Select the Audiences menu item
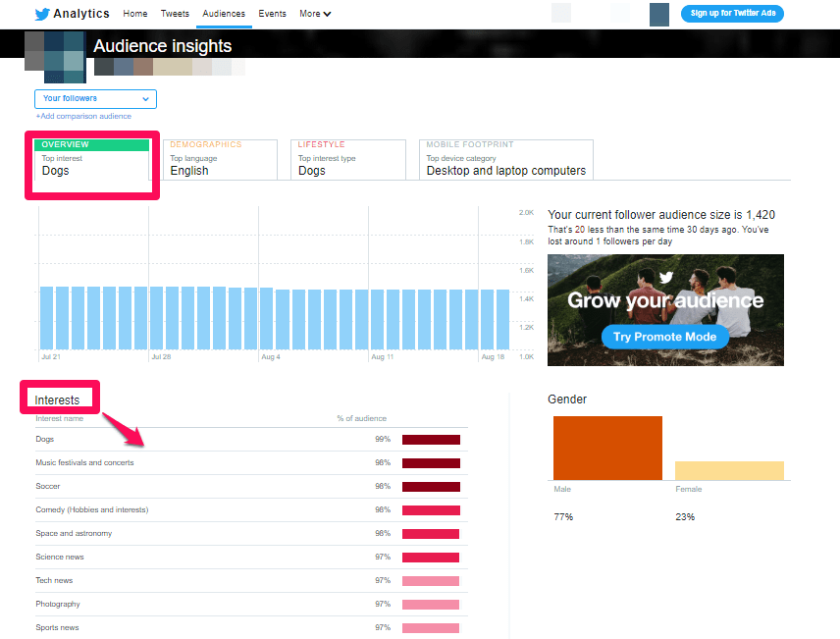 point(224,14)
